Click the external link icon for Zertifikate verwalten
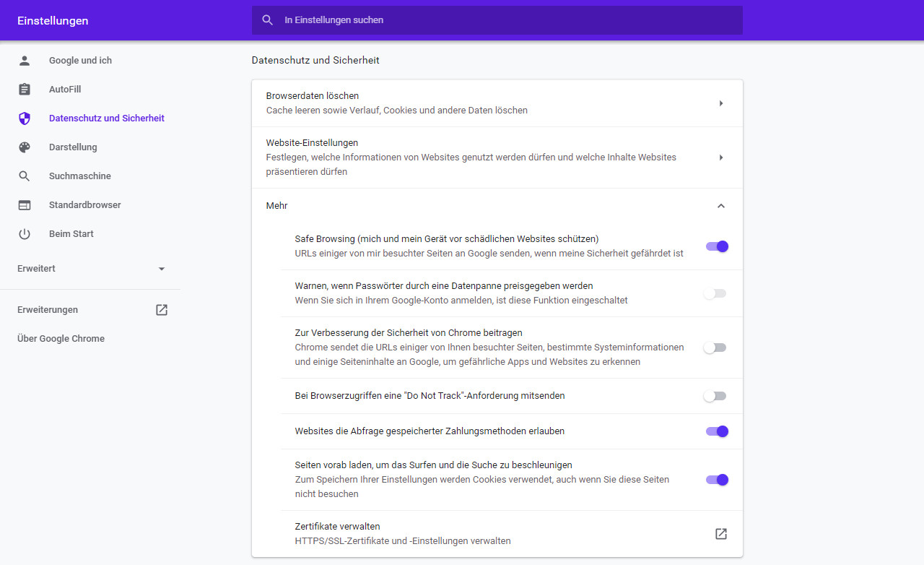The image size is (924, 565). (721, 534)
